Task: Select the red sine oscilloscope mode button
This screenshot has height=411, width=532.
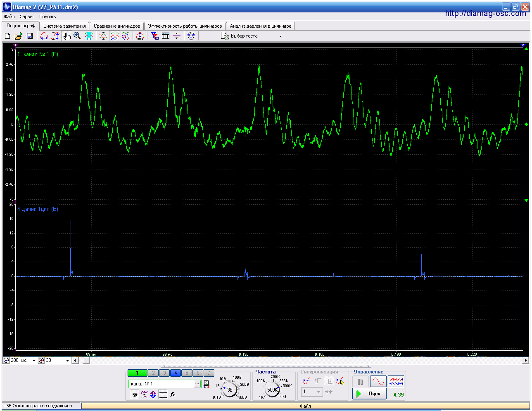Action: coord(378,381)
